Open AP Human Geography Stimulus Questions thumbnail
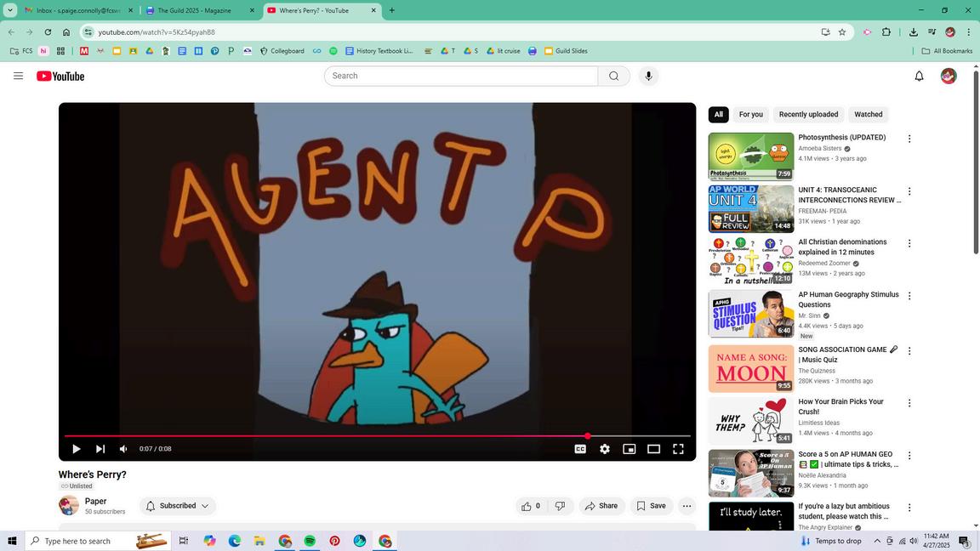This screenshot has width=980, height=551. 750,314
